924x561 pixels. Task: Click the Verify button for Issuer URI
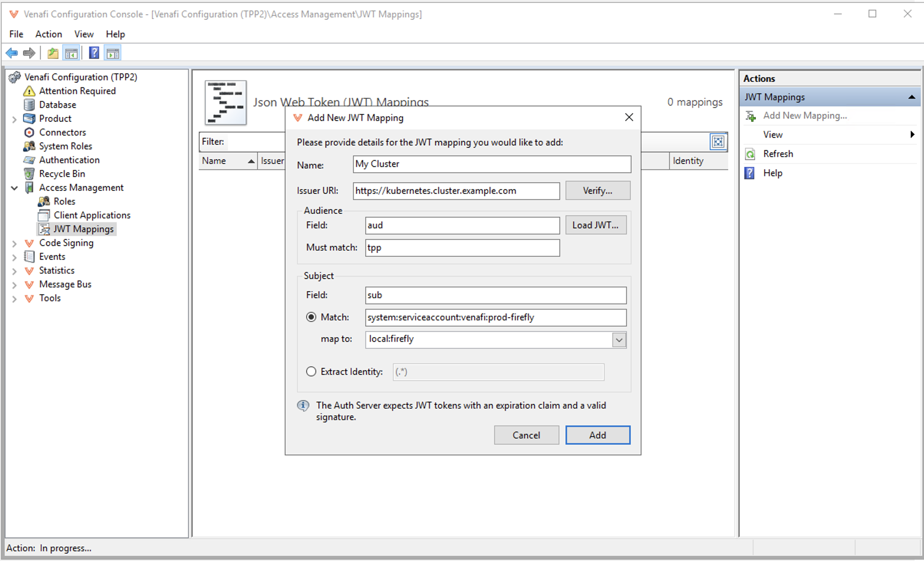pos(597,191)
